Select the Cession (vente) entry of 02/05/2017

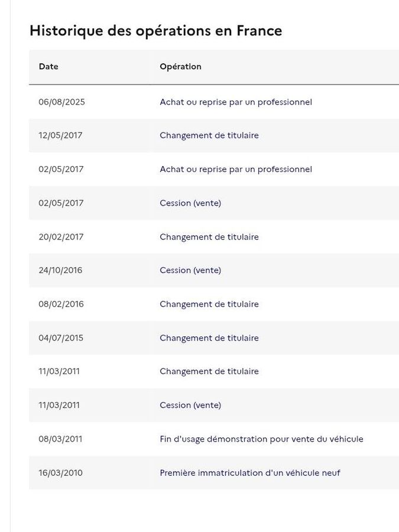[190, 203]
